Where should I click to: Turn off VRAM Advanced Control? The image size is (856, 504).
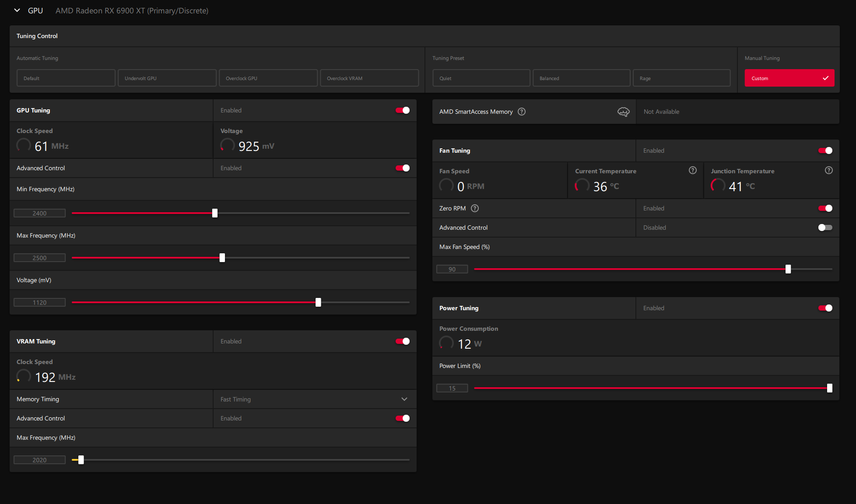(403, 418)
